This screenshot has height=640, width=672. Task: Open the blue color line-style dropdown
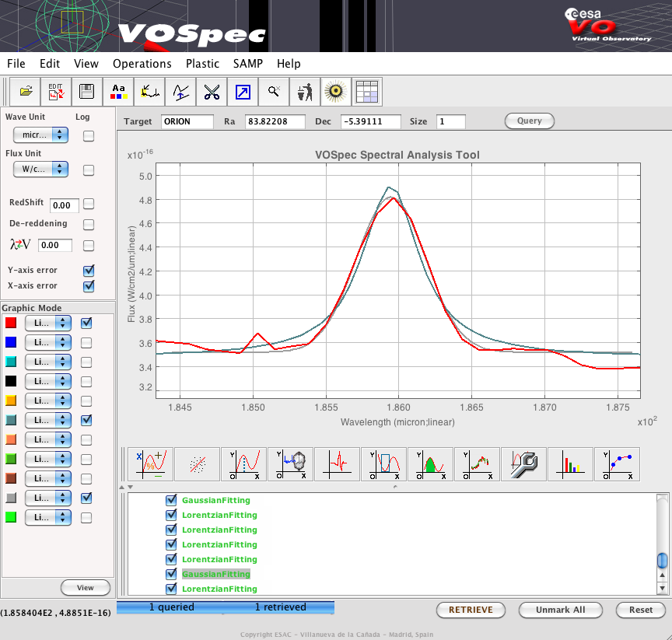[48, 342]
